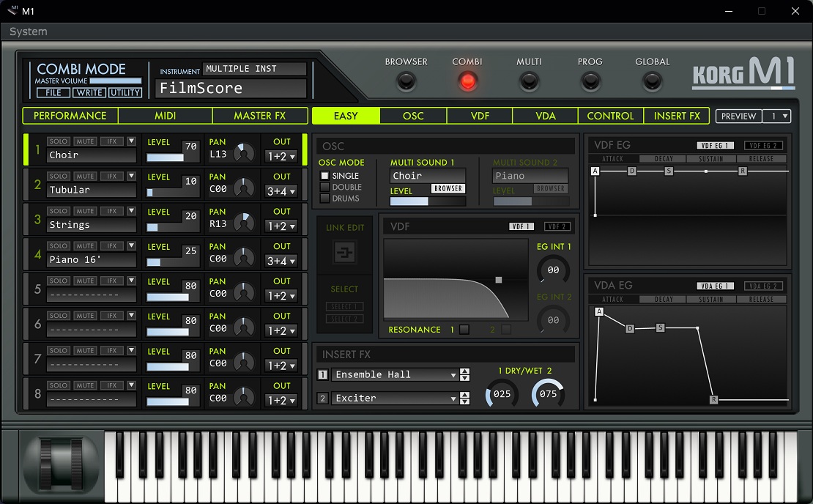Switch to the OSC tab
Image resolution: width=813 pixels, height=504 pixels.
pos(413,116)
